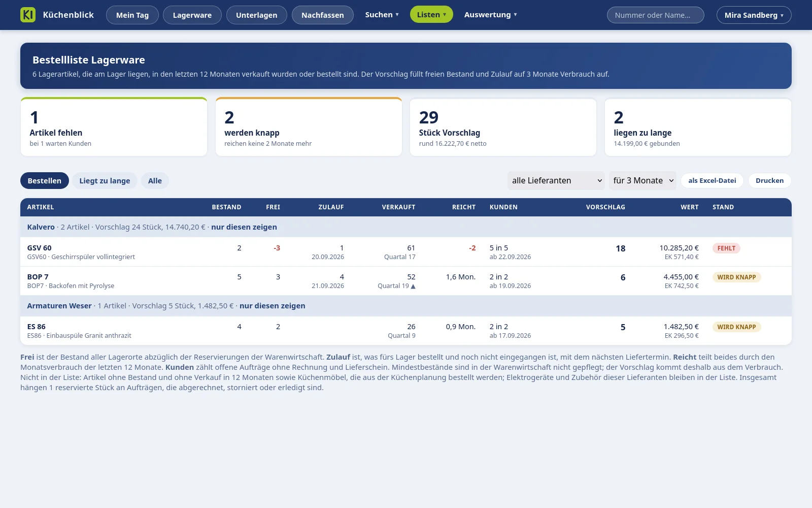Open the Artikel fehlen summary card
The width and height of the screenshot is (812, 508).
114,127
